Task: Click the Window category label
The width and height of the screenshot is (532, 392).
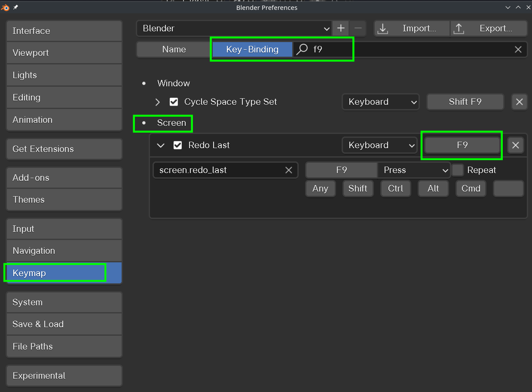Action: point(174,83)
